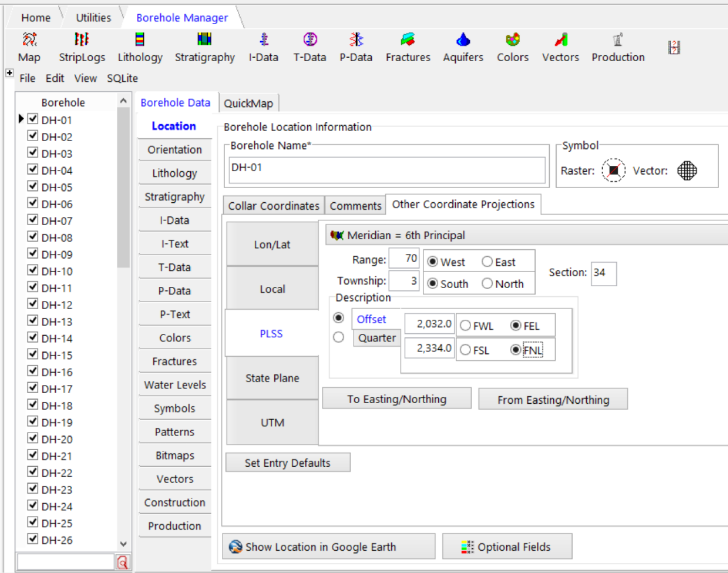Viewport: 728px width, 573px height.
Task: Select the Fractures toolbar icon
Action: (408, 40)
